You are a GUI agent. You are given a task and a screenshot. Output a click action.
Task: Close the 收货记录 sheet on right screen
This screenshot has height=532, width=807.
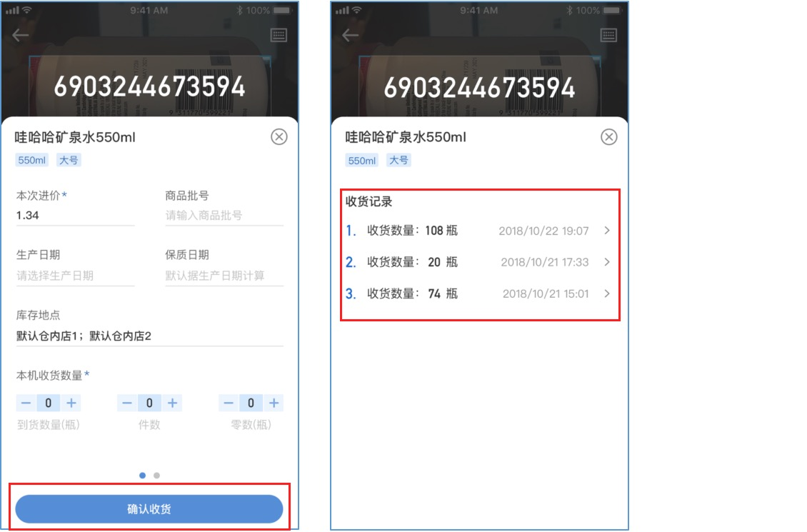[x=609, y=137]
